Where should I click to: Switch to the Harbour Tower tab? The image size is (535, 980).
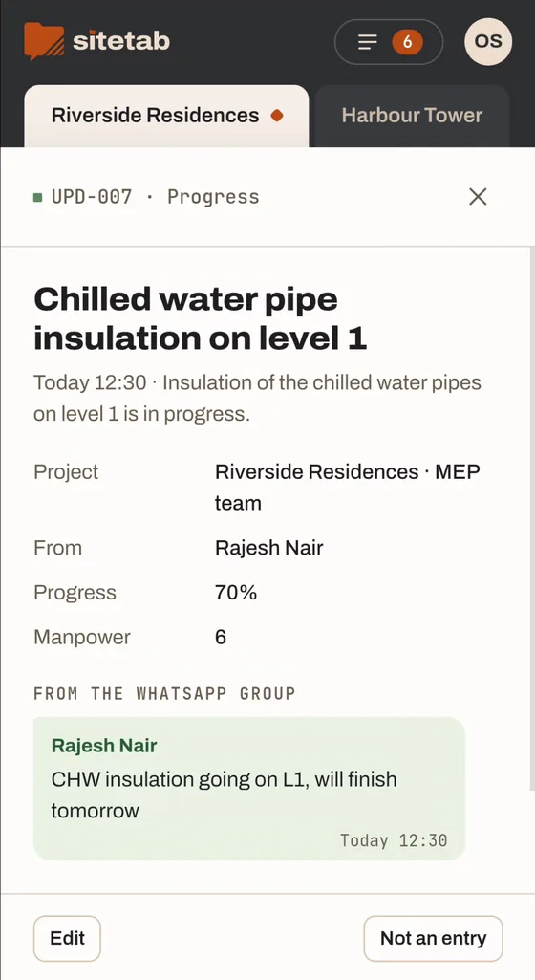pyautogui.click(x=412, y=116)
